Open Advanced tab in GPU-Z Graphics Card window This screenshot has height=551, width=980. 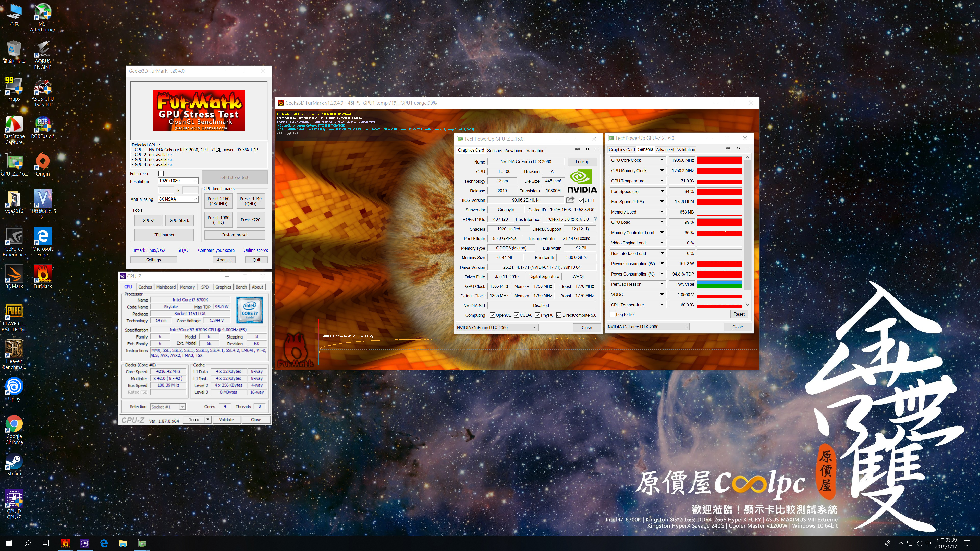(x=514, y=150)
